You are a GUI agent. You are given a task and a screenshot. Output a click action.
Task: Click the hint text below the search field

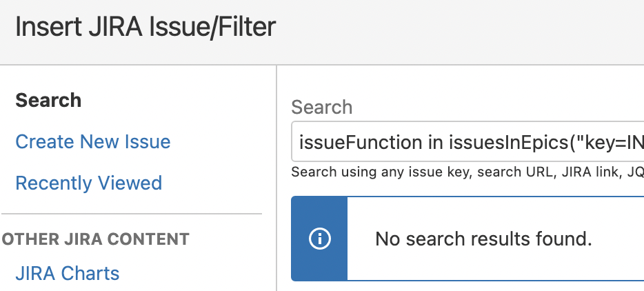(x=467, y=172)
